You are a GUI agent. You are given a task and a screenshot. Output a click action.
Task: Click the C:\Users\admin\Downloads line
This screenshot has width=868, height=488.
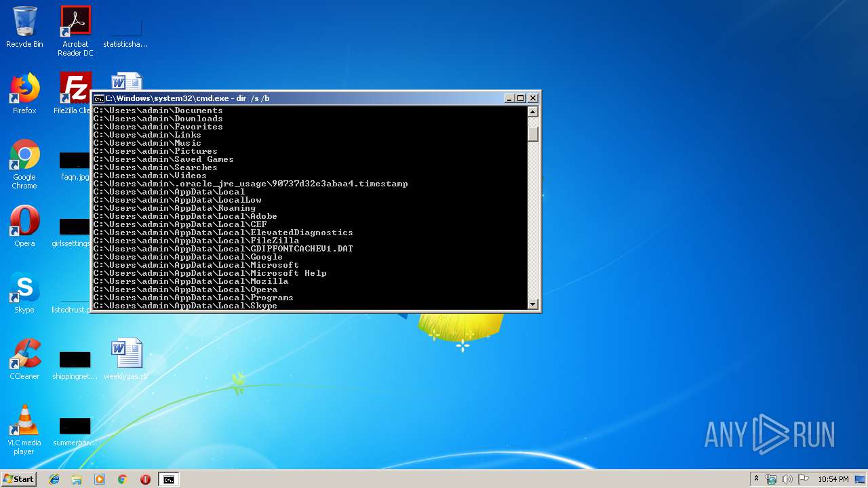158,119
